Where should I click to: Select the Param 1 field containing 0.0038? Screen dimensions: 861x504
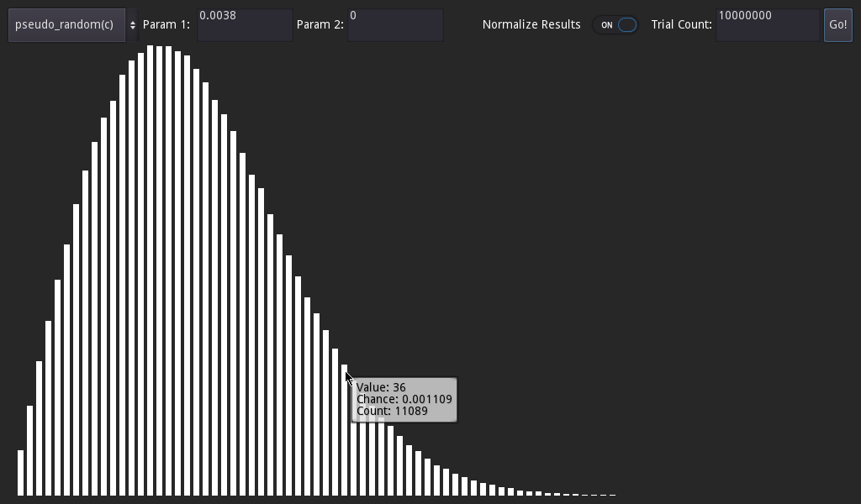pos(244,24)
